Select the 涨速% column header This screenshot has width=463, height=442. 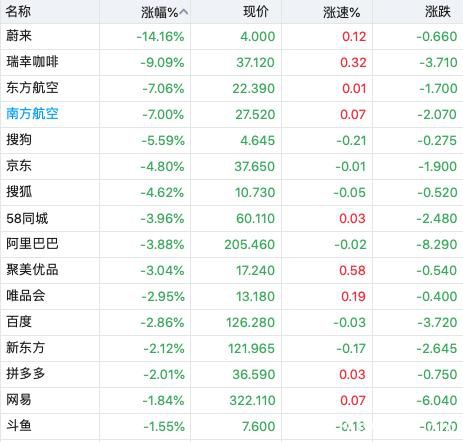[341, 13]
